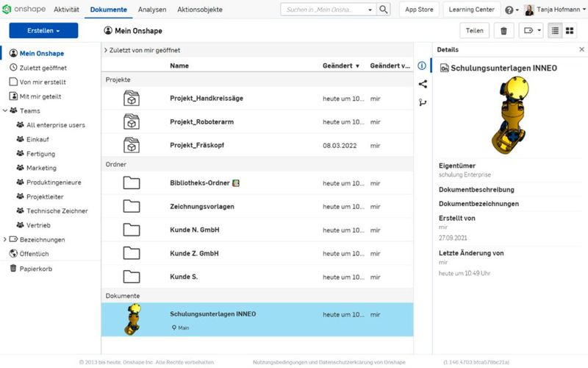
Task: Click the Teilen button
Action: tap(474, 30)
